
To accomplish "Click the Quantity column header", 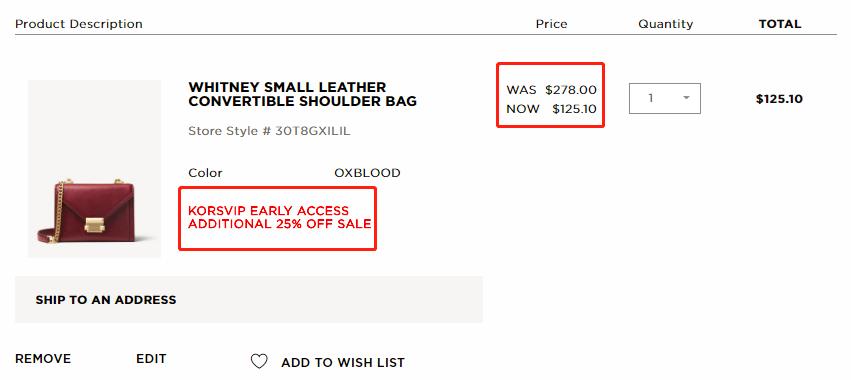I will [665, 24].
